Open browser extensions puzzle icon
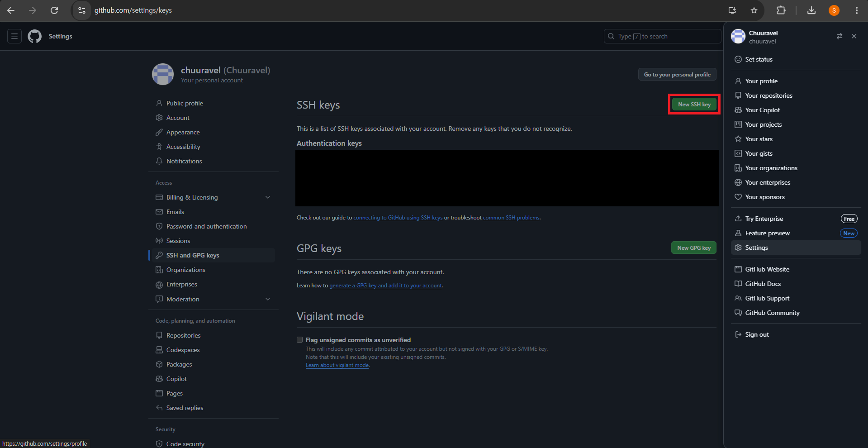The height and width of the screenshot is (448, 868). coord(781,10)
